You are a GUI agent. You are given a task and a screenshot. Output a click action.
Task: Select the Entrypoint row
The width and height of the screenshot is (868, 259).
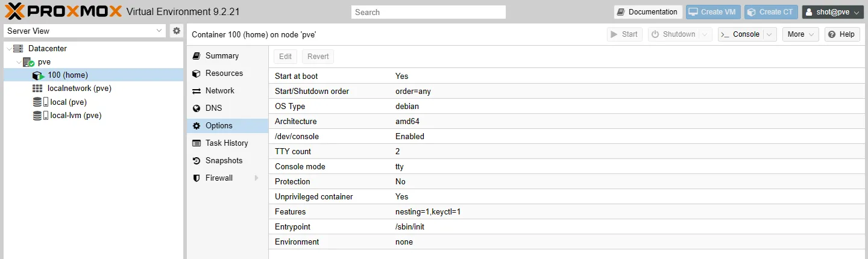[567, 227]
